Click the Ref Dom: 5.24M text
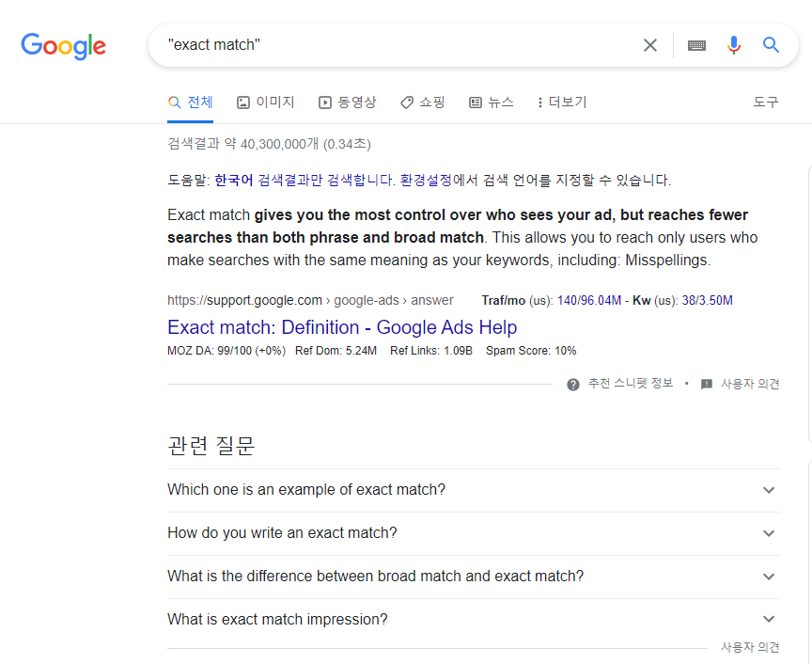 pyautogui.click(x=336, y=351)
